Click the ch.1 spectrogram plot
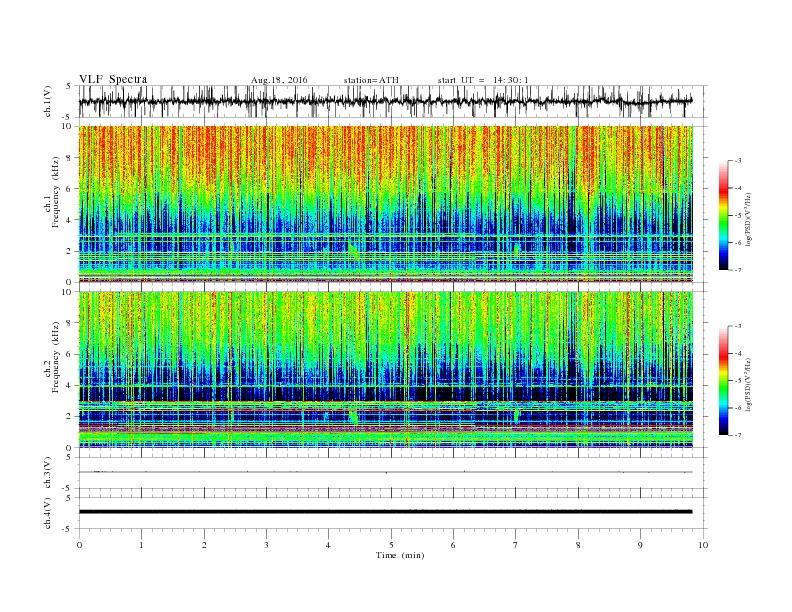The width and height of the screenshot is (792, 612). pyautogui.click(x=385, y=204)
